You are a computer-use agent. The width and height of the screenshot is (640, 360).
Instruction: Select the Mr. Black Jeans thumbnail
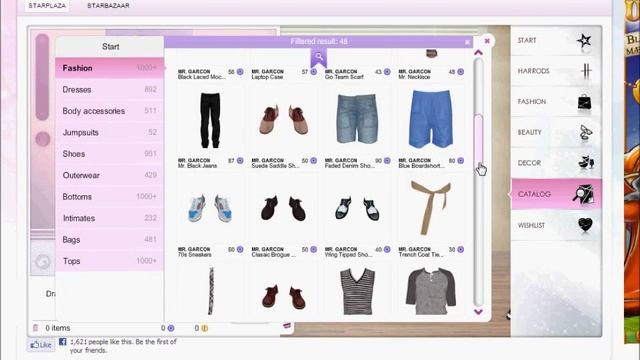(210, 120)
